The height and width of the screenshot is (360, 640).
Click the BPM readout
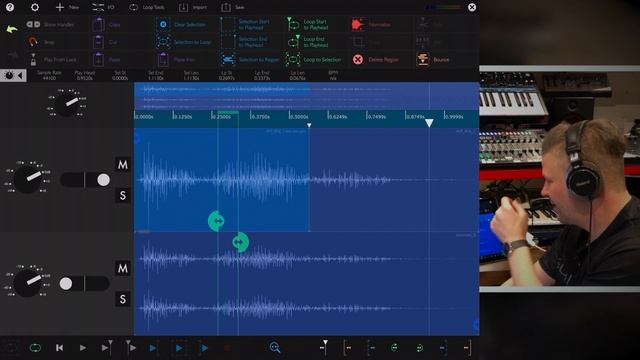point(333,75)
